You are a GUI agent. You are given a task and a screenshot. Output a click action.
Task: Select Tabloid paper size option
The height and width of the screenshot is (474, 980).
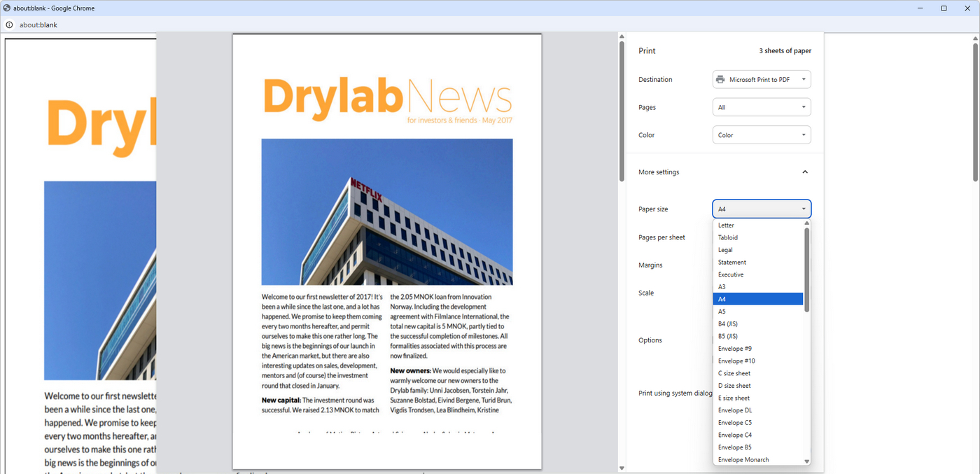click(x=758, y=237)
